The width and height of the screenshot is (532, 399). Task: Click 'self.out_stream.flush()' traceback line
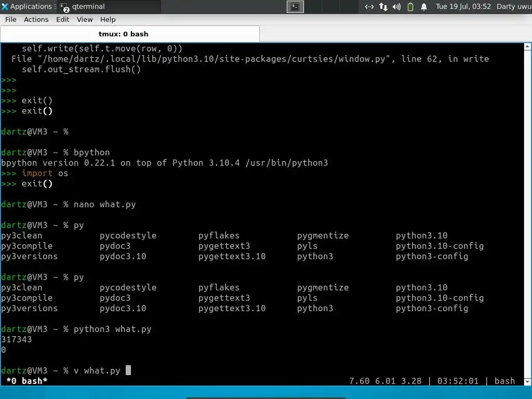pos(81,69)
